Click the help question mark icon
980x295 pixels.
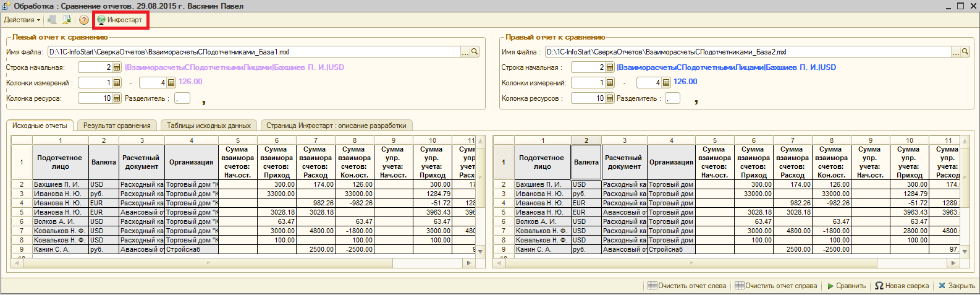(84, 20)
